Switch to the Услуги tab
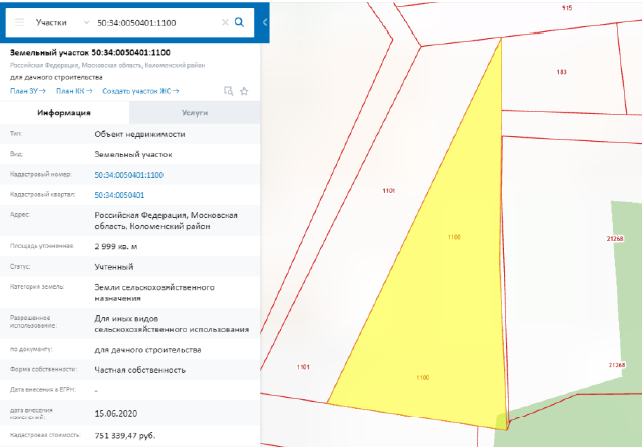The image size is (642, 447). [194, 113]
